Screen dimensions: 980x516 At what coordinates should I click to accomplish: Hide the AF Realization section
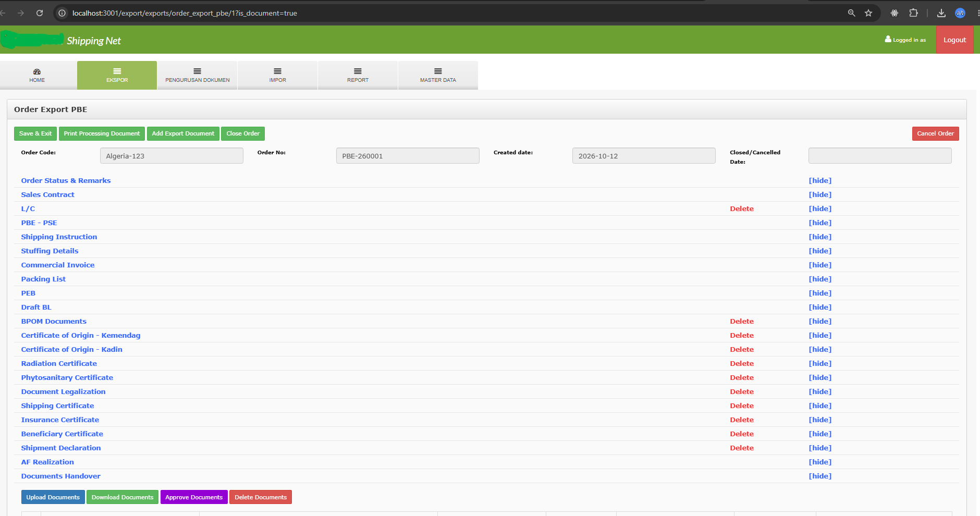(x=820, y=462)
